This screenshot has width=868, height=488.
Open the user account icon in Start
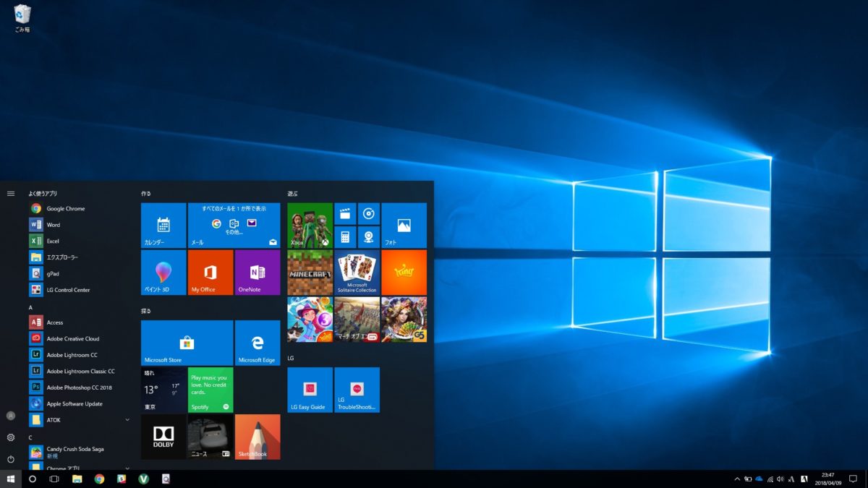click(11, 416)
